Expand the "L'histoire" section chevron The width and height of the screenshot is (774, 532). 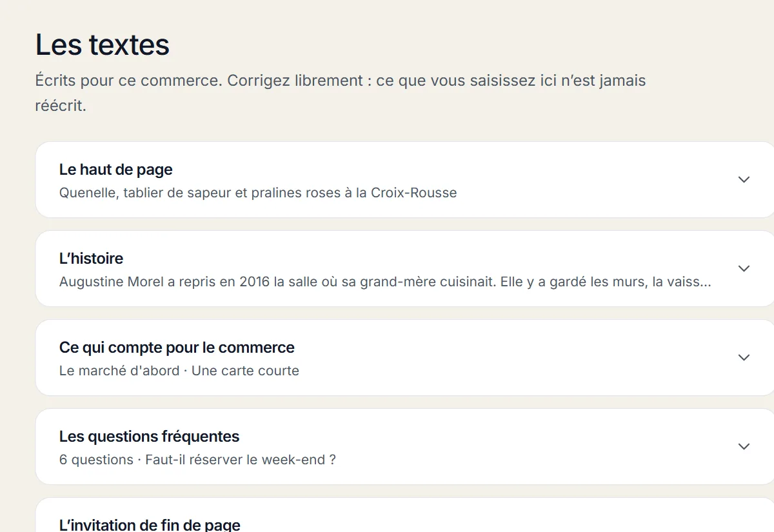click(744, 268)
